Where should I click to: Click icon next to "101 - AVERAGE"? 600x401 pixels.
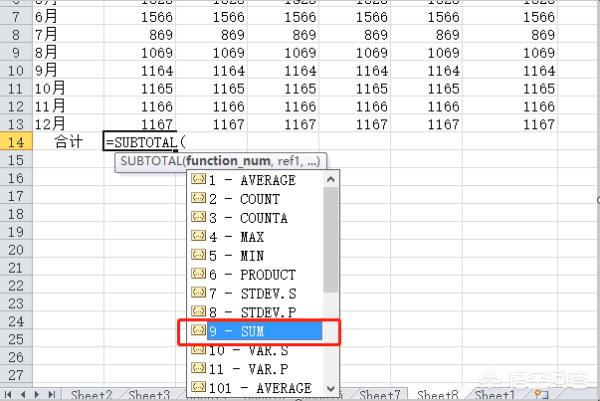(198, 388)
